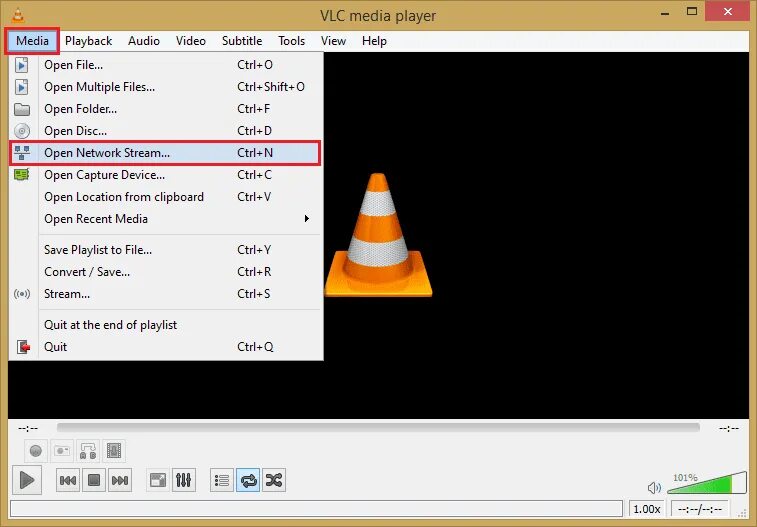Screen dimensions: 757x527
Task: Choose Save Playlist to File...
Action: 166,250
